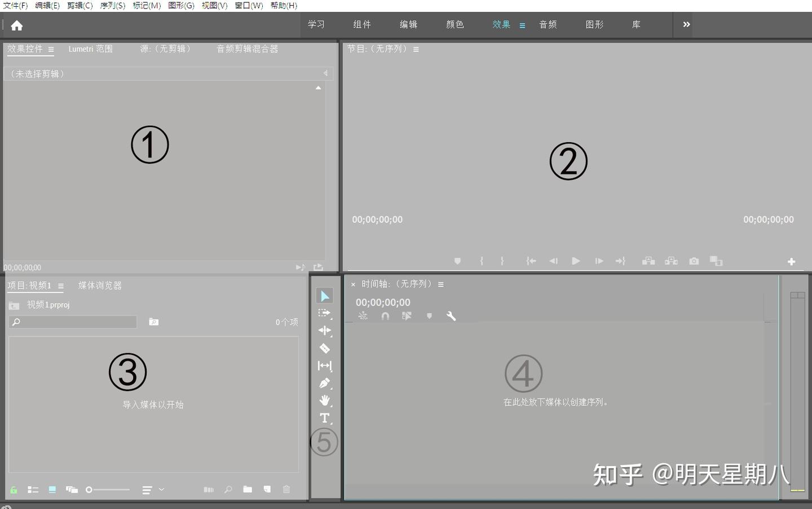Toggle the project read-only lock icon
The image size is (812, 509).
coord(14,490)
